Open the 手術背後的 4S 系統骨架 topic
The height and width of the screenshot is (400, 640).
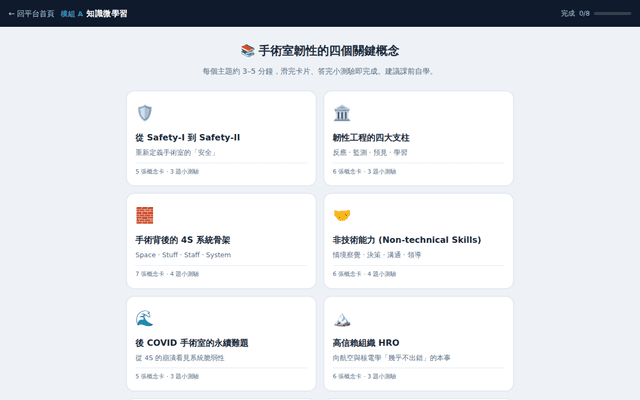click(221, 241)
